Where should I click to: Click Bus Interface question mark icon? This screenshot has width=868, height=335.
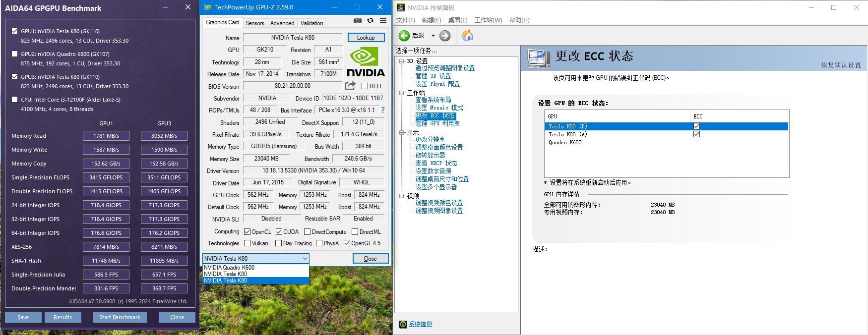(382, 110)
